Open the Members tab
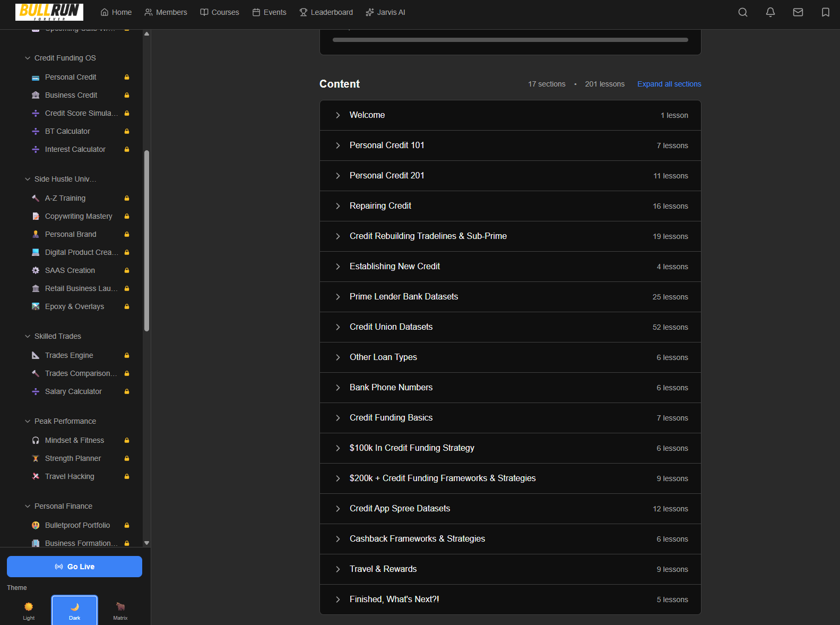Viewport: 840px width, 625px height. 166,12
